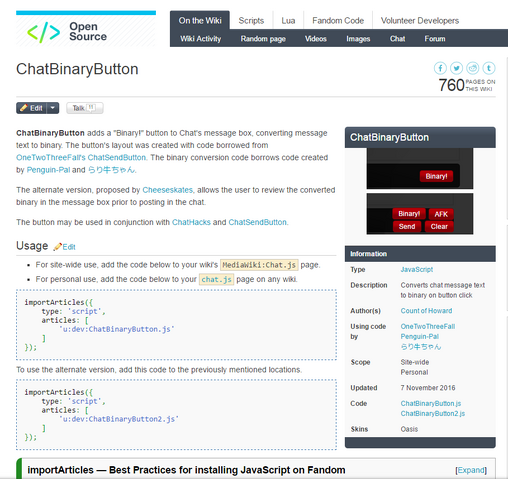Open the Fandom Code tab
508x479 pixels.
[338, 21]
